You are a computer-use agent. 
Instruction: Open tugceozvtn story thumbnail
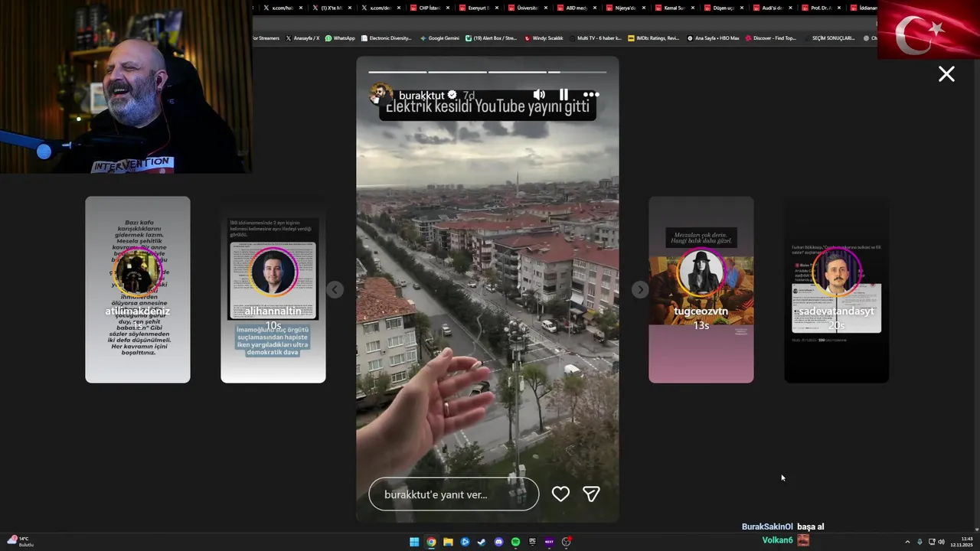pyautogui.click(x=701, y=289)
